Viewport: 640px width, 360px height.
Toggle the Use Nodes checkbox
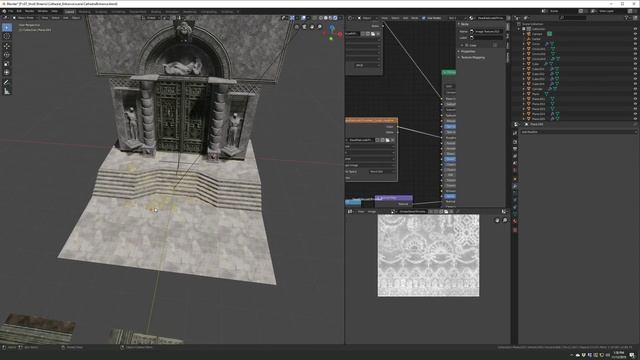click(x=424, y=18)
